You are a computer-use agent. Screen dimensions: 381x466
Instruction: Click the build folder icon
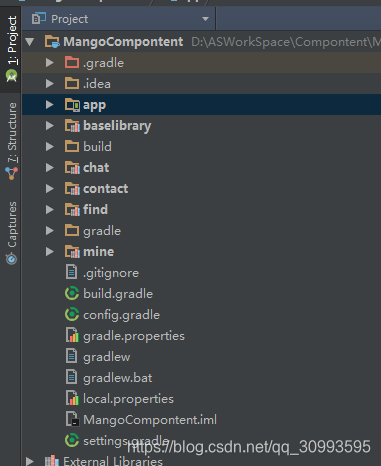pos(72,146)
